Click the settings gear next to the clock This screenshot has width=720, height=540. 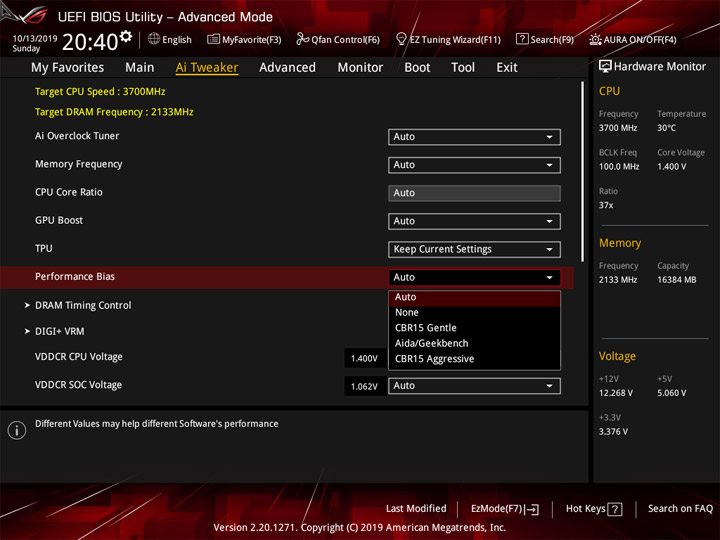coord(125,36)
